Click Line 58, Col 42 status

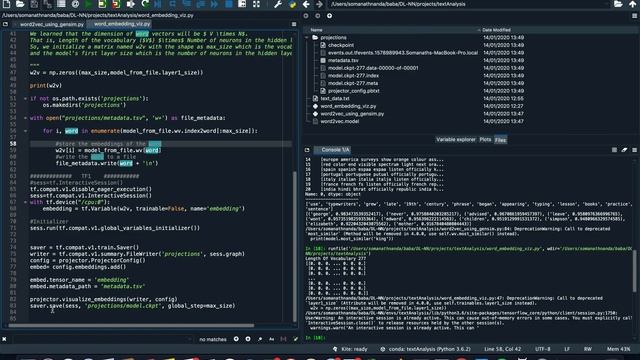pyautogui.click(x=502, y=349)
